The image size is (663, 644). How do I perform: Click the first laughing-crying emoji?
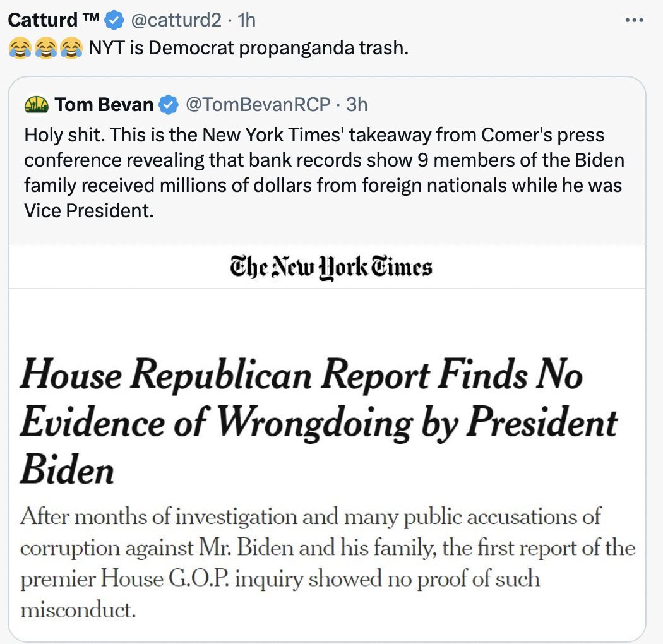[x=20, y=48]
